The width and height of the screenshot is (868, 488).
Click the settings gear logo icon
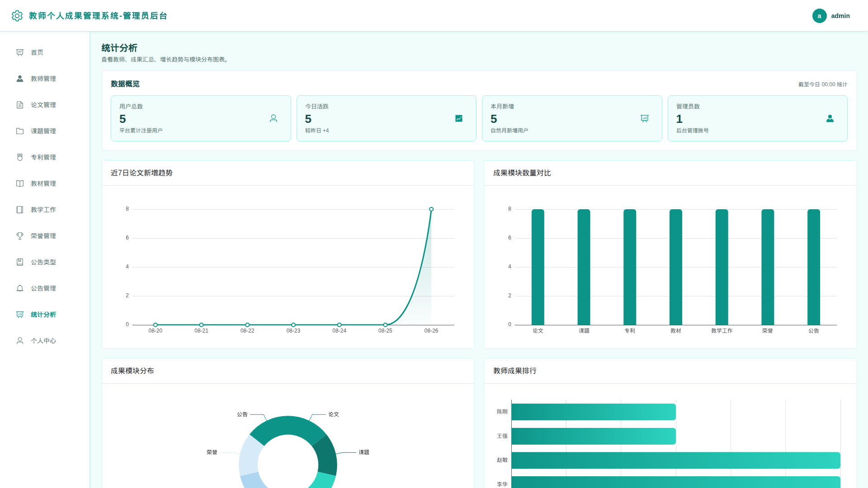(x=17, y=16)
